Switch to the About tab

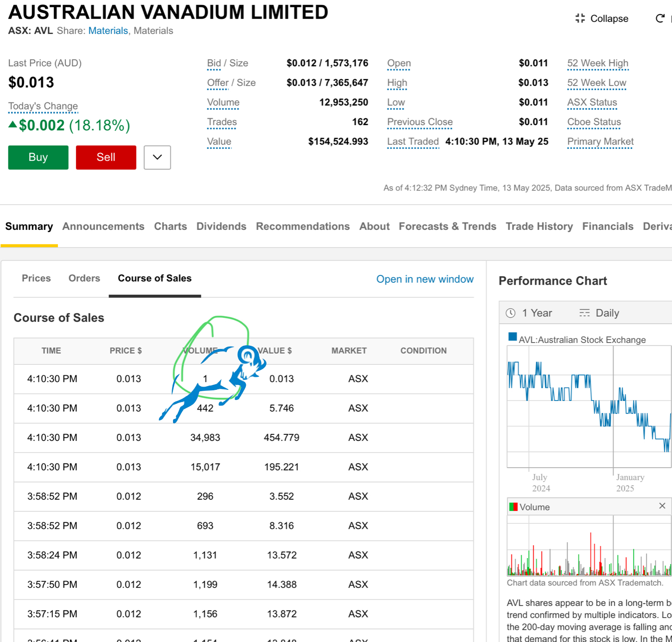pos(374,226)
